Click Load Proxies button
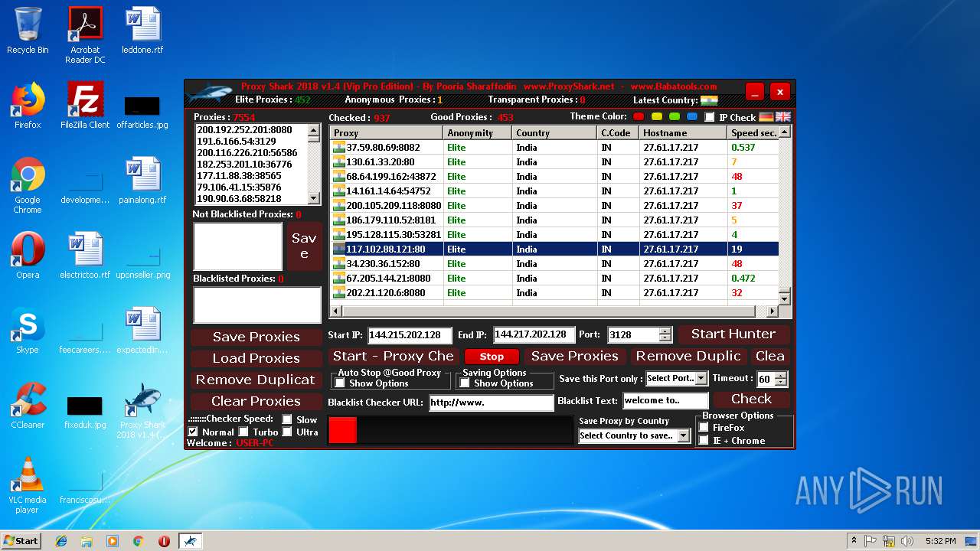Screen dimensions: 980x551 click(256, 358)
